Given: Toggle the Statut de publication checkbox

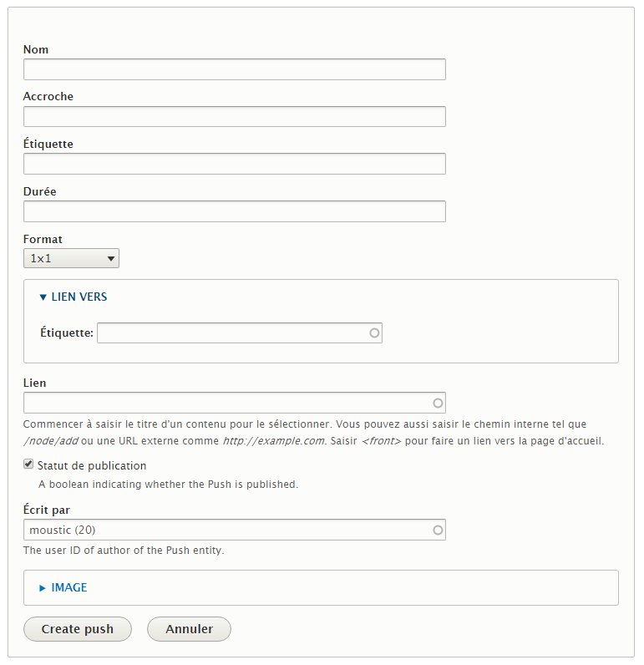Looking at the screenshot, I should [28, 464].
